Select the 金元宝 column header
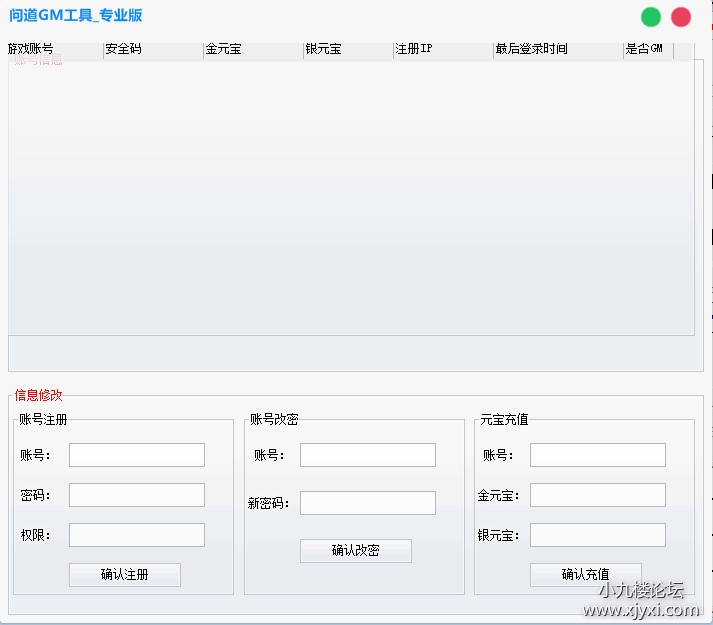Screen dimensions: 713x625 click(x=253, y=49)
